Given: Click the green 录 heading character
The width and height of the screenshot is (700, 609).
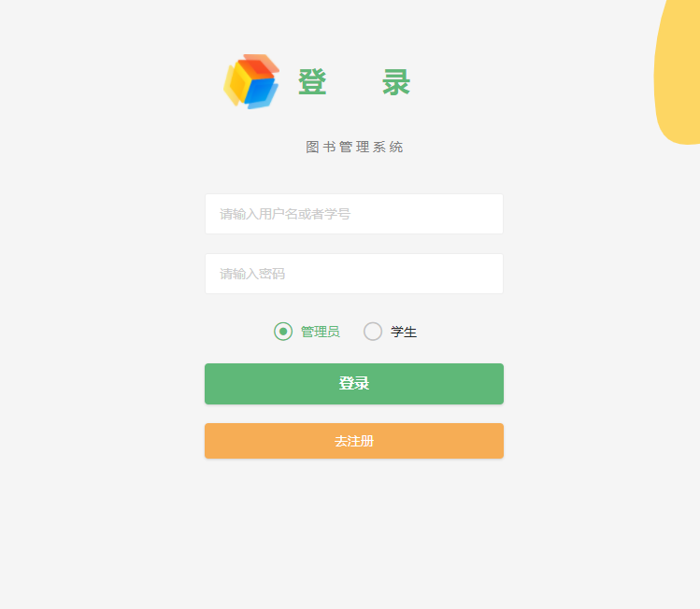Looking at the screenshot, I should (x=396, y=82).
